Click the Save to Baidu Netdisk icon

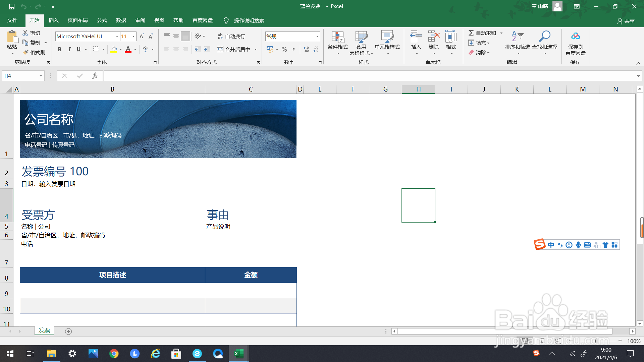pos(575,36)
